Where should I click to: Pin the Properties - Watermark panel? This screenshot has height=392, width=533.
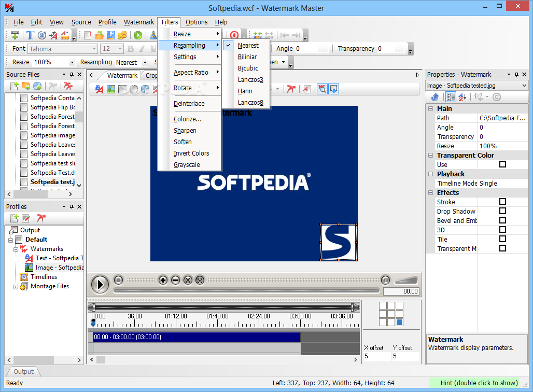(517, 75)
